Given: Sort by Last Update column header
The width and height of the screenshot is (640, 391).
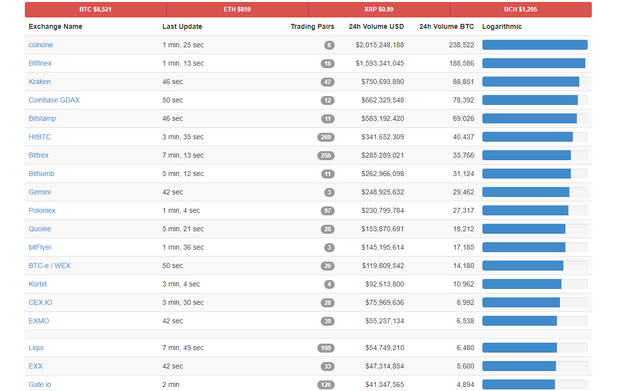Looking at the screenshot, I should pyautogui.click(x=182, y=27).
